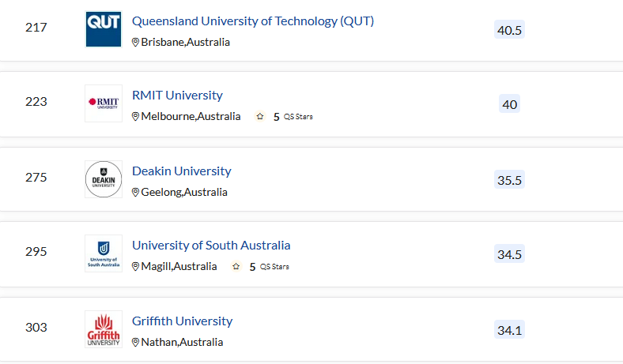Open the University of South Australia link
623x364 pixels.
(x=211, y=246)
